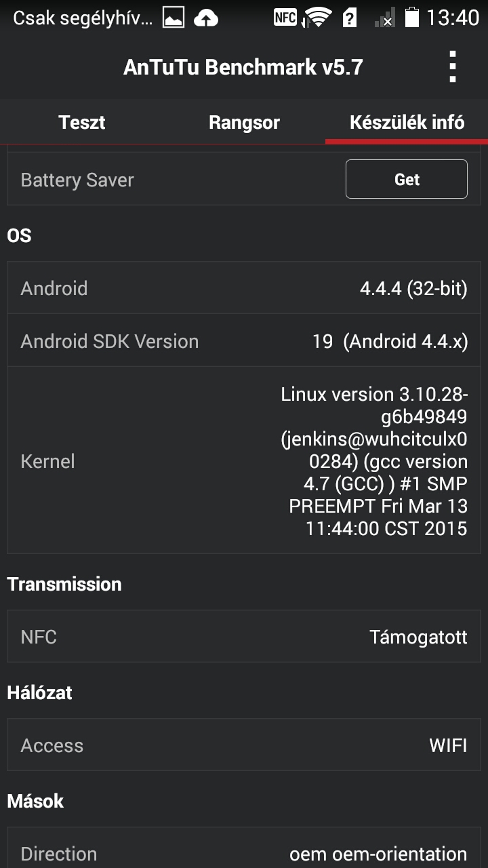Image resolution: width=488 pixels, height=868 pixels.
Task: Tap the picture notification icon
Action: pos(174,18)
